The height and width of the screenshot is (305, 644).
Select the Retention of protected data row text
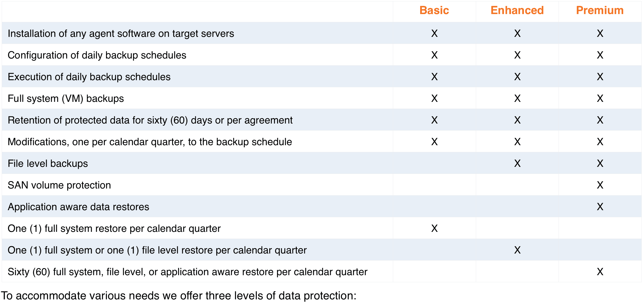point(150,120)
